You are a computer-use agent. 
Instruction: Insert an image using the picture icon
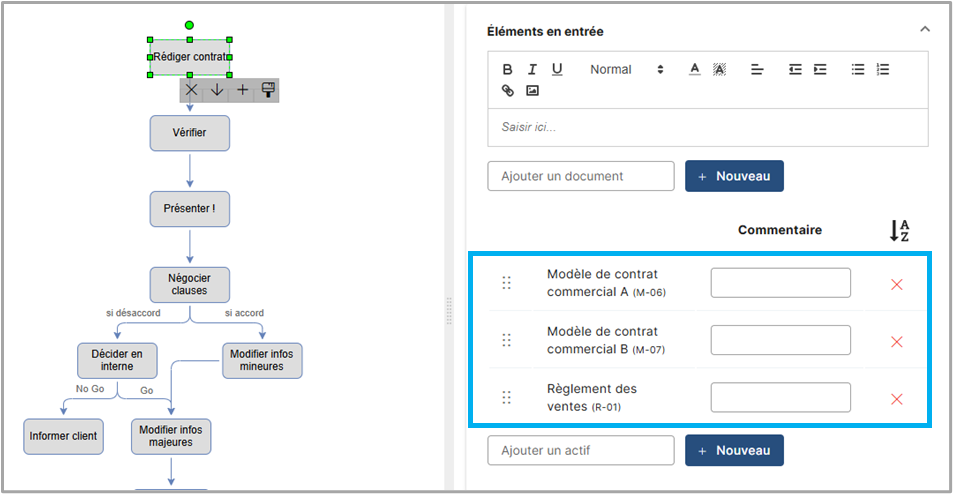(x=533, y=91)
